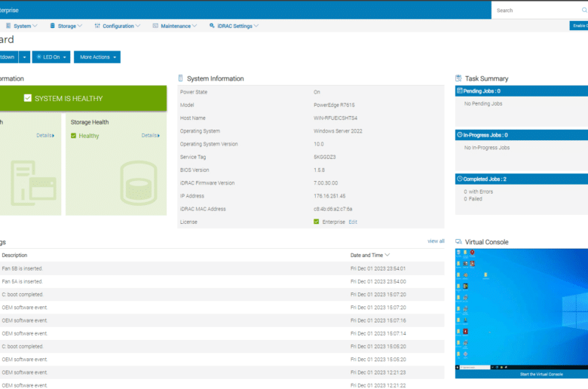Sort logs by Date and Time
The height and width of the screenshot is (389, 588).
click(369, 255)
